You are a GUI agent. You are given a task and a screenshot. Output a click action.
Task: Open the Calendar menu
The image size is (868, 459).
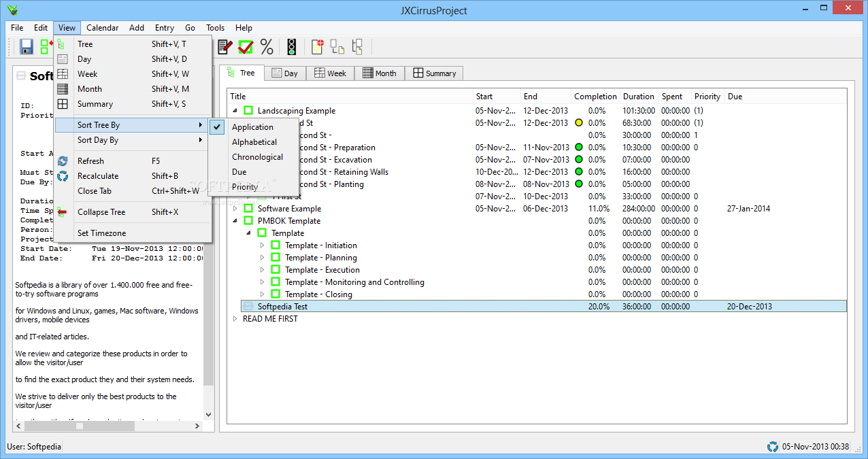coord(102,28)
